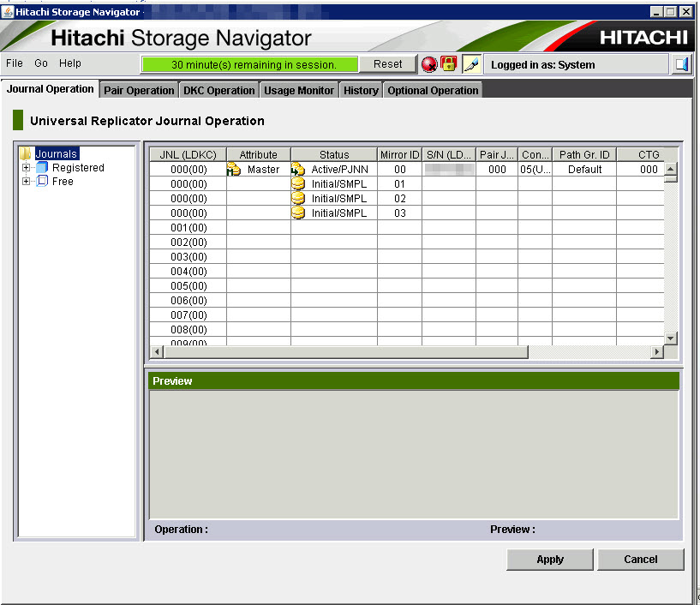Switch to the DKC Operation tab
Image resolution: width=700 pixels, height=605 pixels.
click(x=218, y=90)
